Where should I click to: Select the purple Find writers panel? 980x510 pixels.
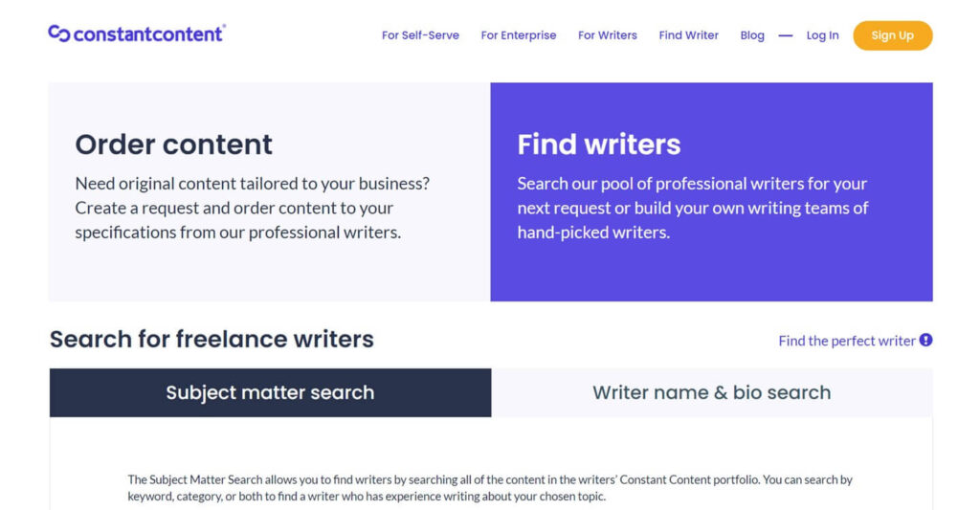point(711,192)
